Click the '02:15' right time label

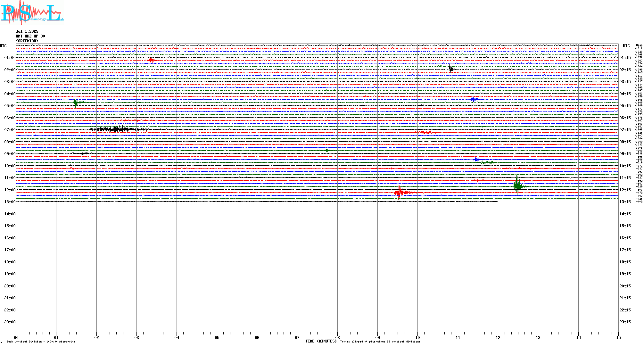625,70
